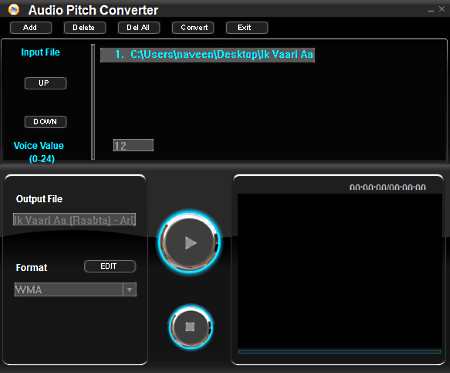Click the round Play button
The width and height of the screenshot is (450, 373).
(190, 243)
